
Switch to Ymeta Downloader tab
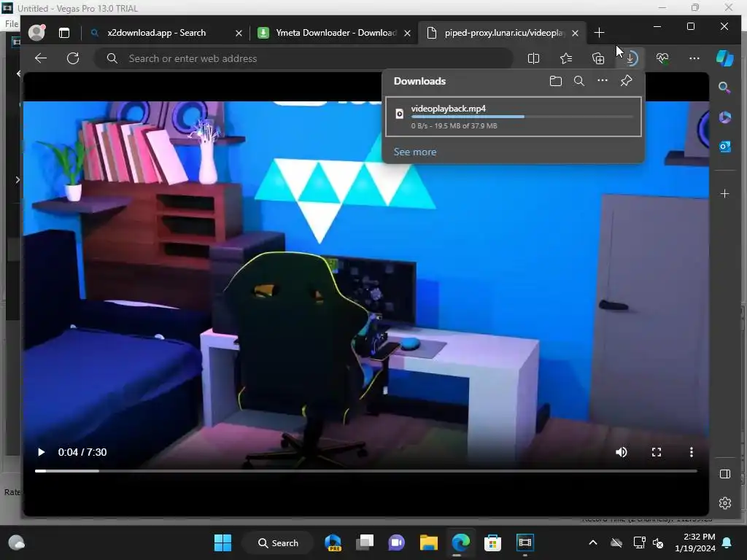(x=333, y=33)
